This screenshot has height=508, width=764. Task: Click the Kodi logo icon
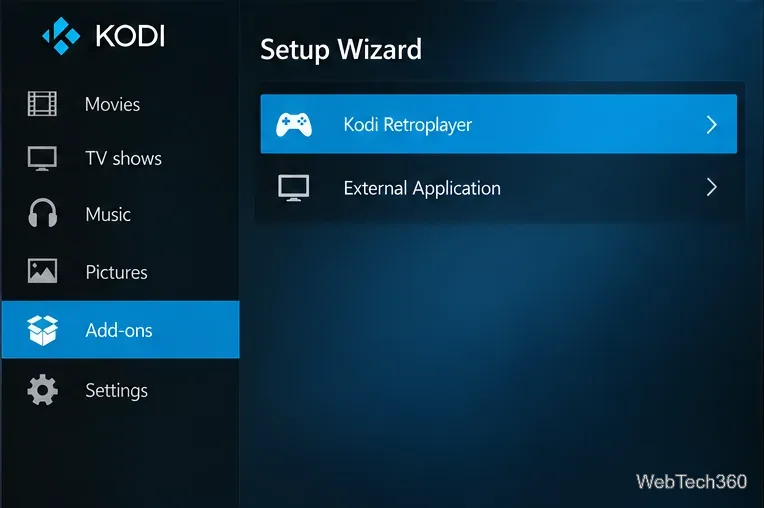point(61,36)
